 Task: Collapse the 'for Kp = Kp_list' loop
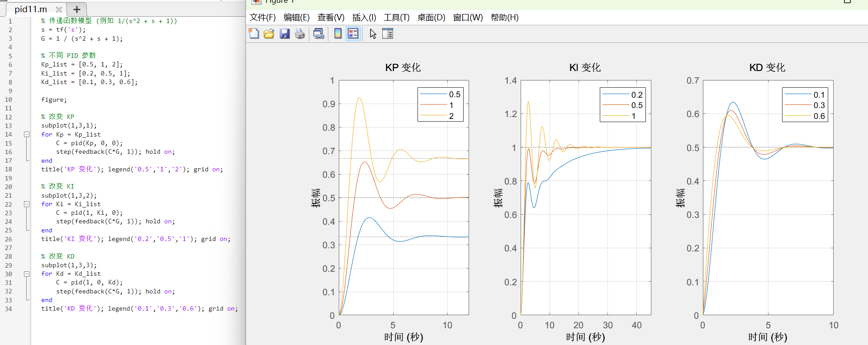27,134
